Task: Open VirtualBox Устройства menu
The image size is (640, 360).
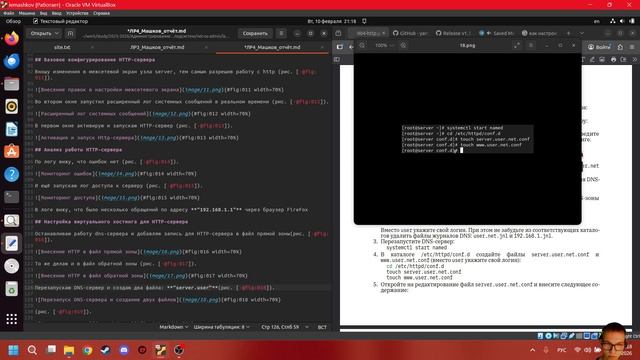Action: pos(77,13)
